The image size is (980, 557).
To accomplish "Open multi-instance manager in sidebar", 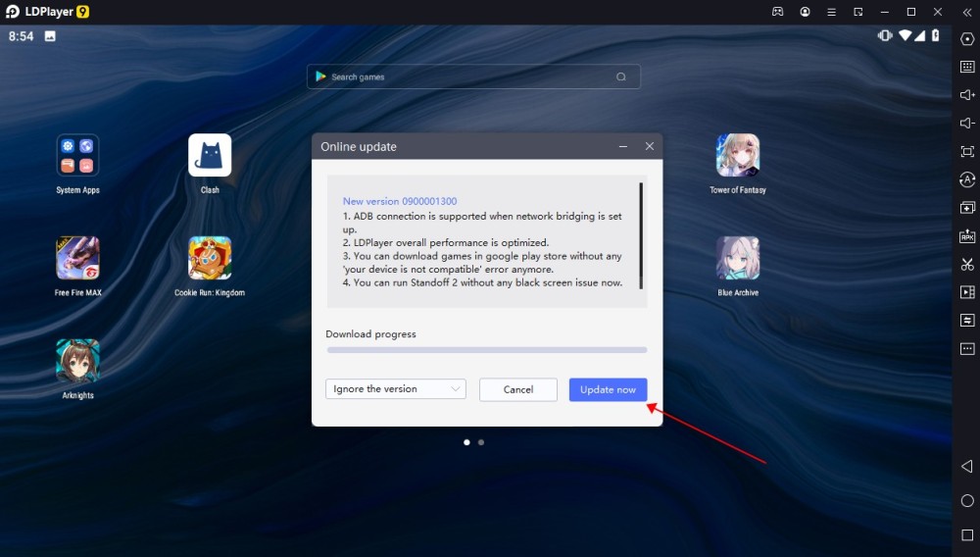I will (967, 208).
